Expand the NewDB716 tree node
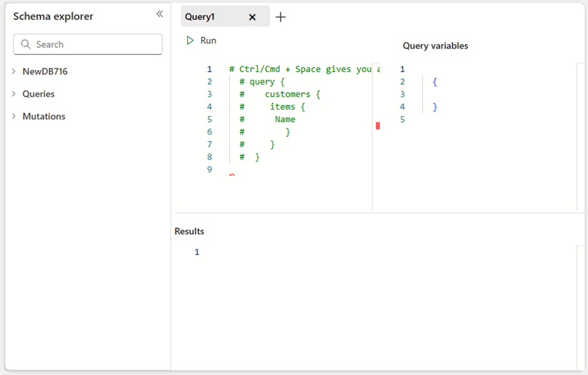Screen dimensions: 588x375 pyautogui.click(x=13, y=71)
